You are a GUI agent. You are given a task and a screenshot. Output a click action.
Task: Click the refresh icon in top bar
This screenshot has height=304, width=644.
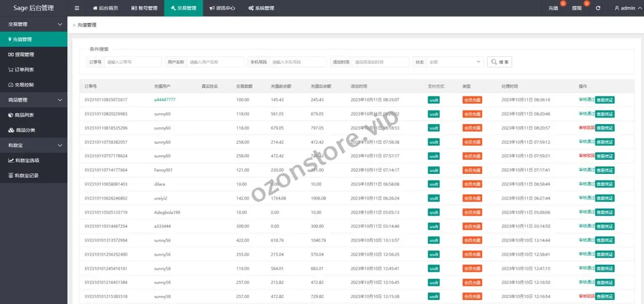pos(598,8)
